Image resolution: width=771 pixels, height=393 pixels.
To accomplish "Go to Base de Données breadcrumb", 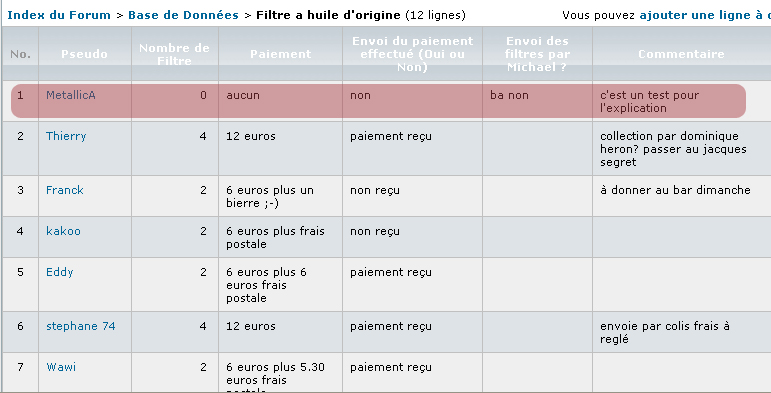I will [x=183, y=15].
